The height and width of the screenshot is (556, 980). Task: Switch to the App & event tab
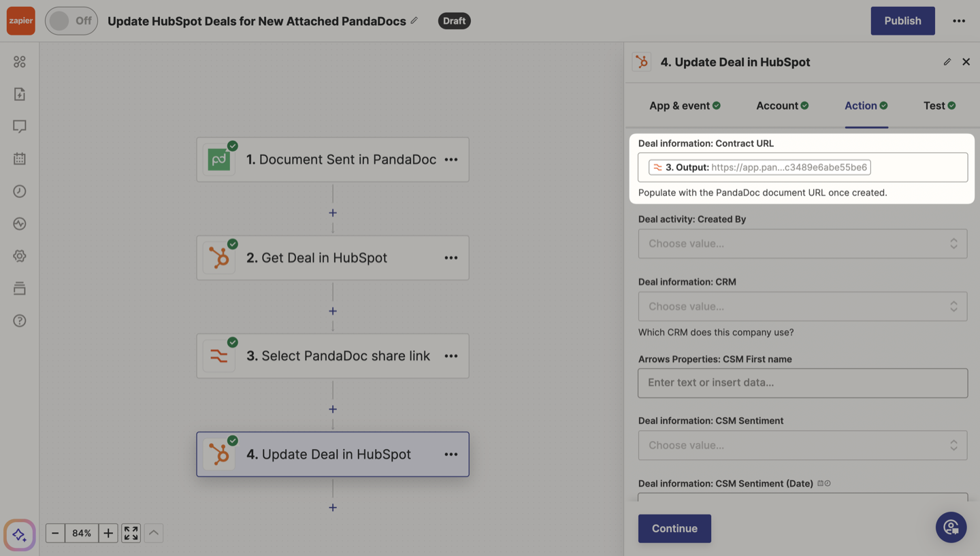tap(685, 105)
